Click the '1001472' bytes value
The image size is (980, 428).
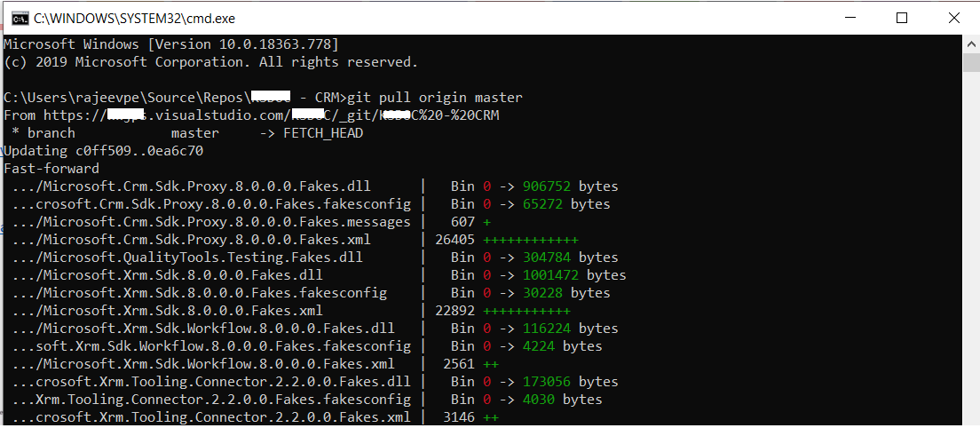coord(551,275)
